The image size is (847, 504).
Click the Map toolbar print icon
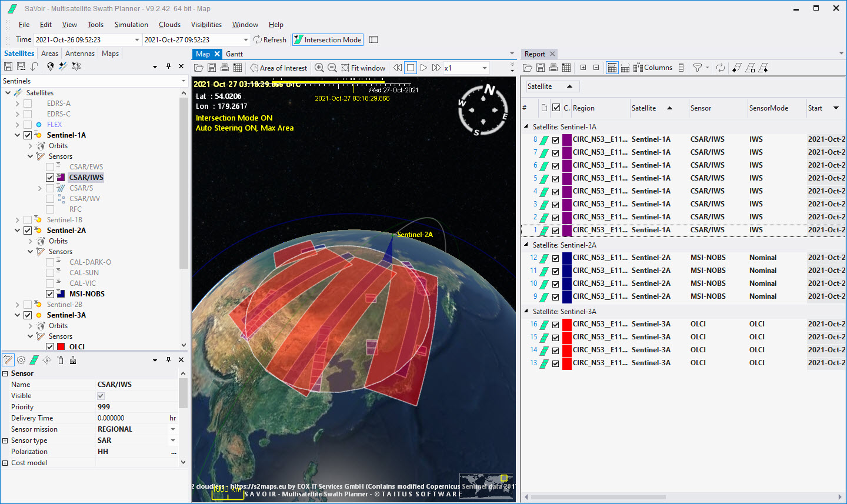click(225, 68)
